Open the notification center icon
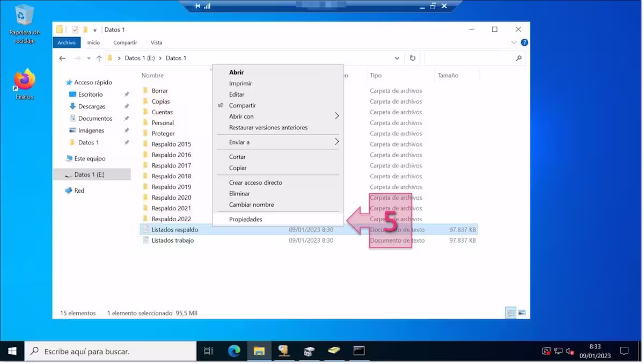Image resolution: width=644 pixels, height=364 pixels. pyautogui.click(x=624, y=351)
